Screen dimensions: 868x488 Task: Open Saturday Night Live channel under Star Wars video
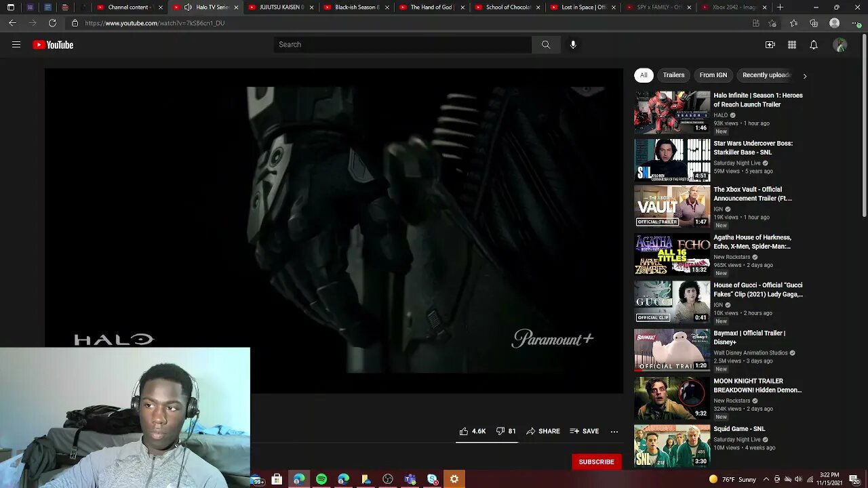(737, 163)
